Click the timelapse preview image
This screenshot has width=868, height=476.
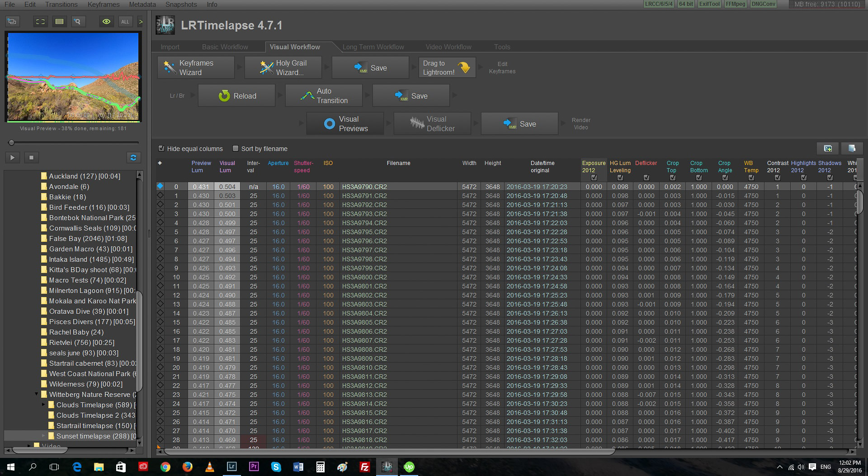pos(73,76)
